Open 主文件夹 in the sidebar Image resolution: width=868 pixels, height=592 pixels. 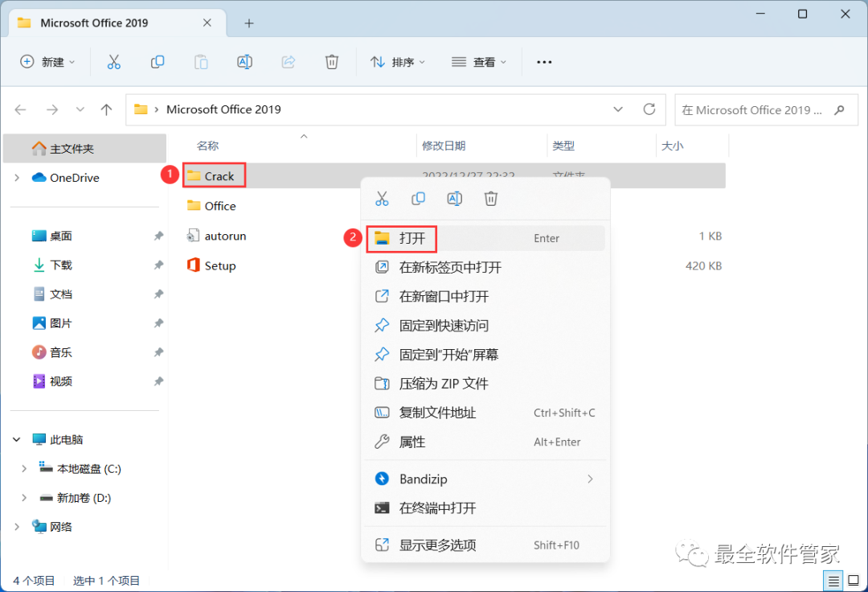tap(84, 149)
